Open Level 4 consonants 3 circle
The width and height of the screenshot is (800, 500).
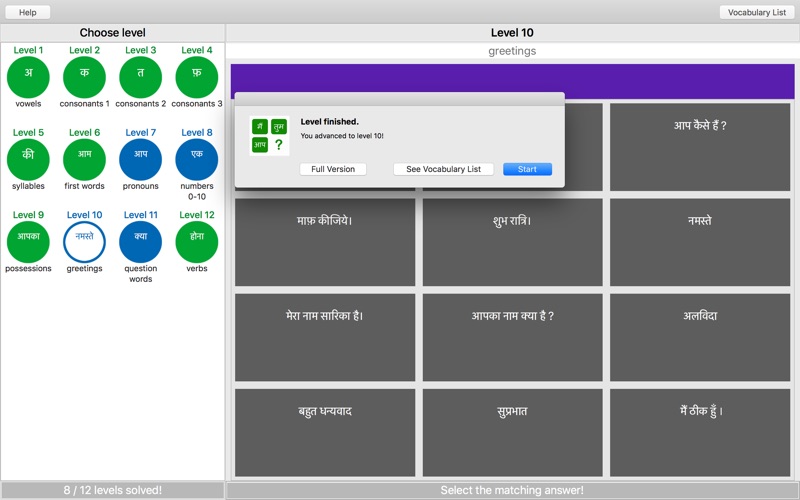tap(196, 77)
